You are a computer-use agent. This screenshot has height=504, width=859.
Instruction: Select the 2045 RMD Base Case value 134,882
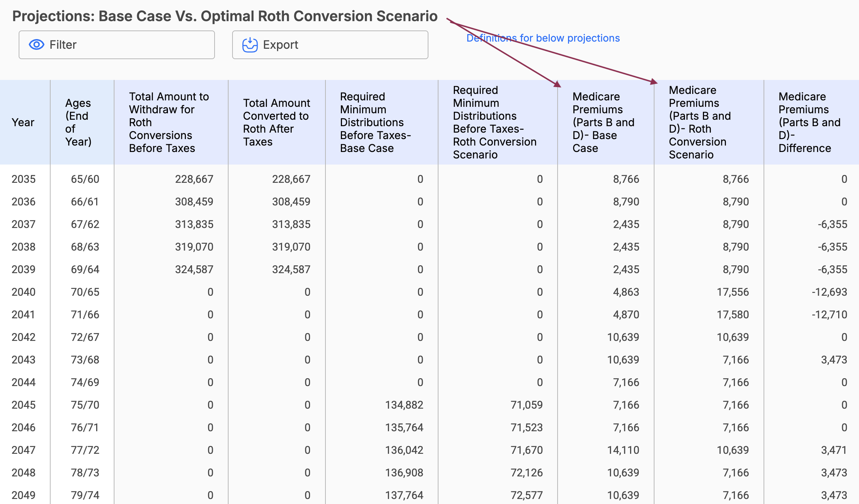pos(404,405)
